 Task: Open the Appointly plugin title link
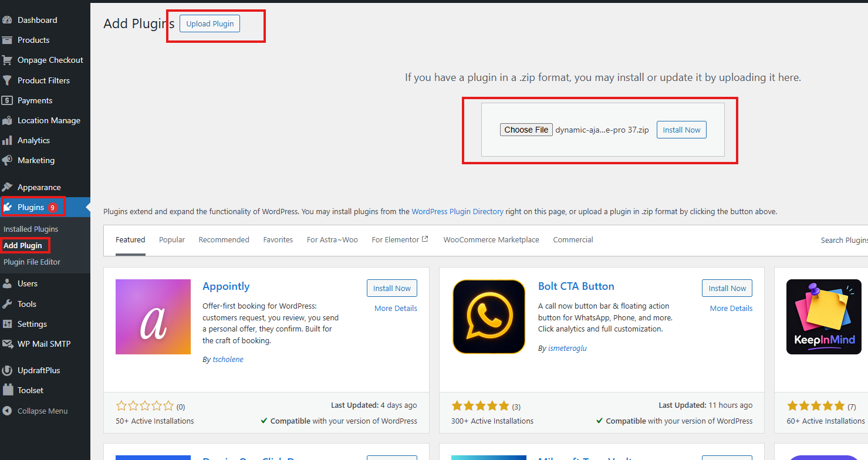pos(226,286)
